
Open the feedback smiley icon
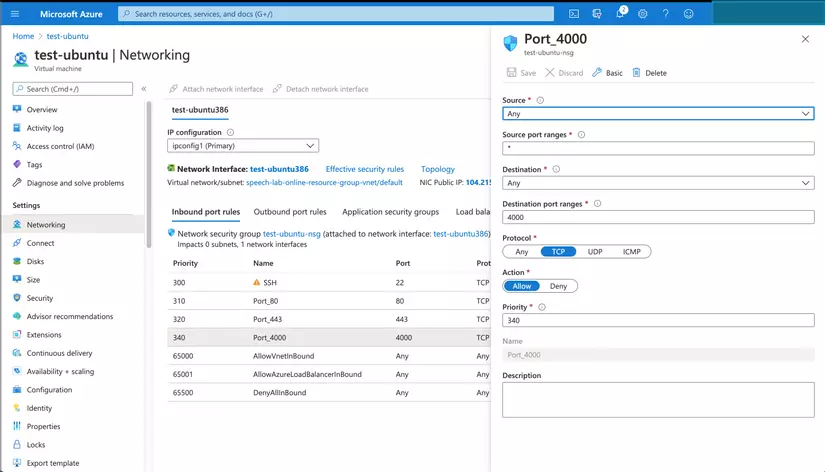[x=688, y=14]
